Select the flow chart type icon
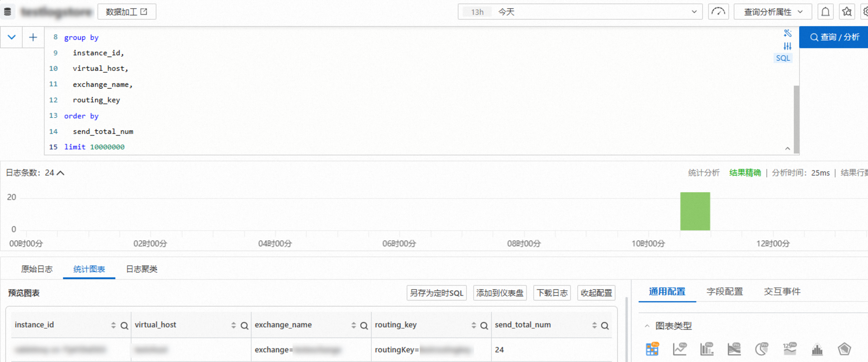868x362 pixels. pos(734,348)
